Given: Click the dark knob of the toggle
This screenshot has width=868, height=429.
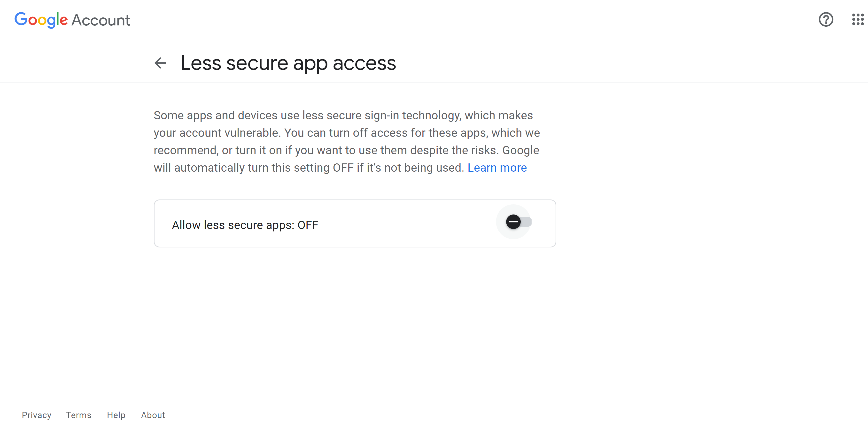Looking at the screenshot, I should (513, 222).
